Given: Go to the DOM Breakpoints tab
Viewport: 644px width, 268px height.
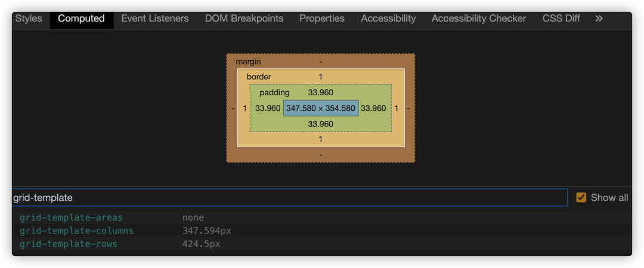Looking at the screenshot, I should (244, 18).
